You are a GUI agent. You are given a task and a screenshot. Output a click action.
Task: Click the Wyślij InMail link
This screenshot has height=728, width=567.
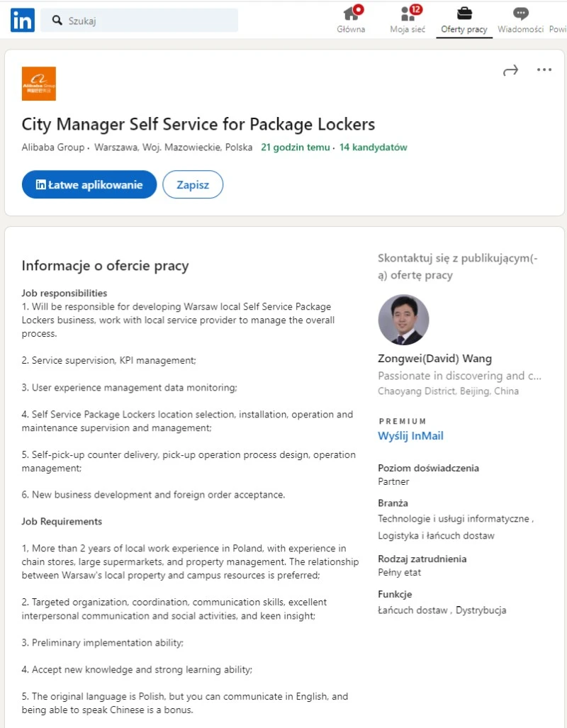[x=410, y=436]
